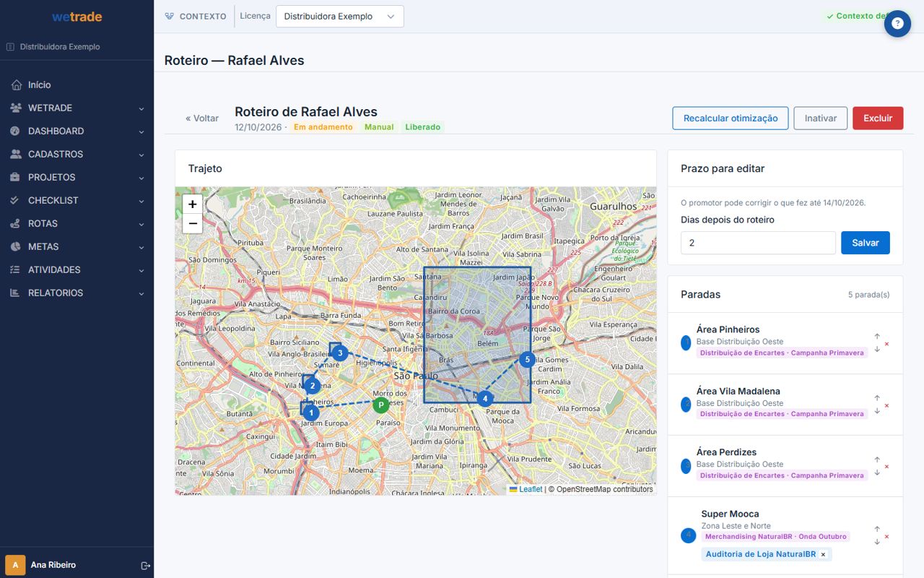Open the help question-mark button
Screen dimensions: 924x578
click(897, 23)
